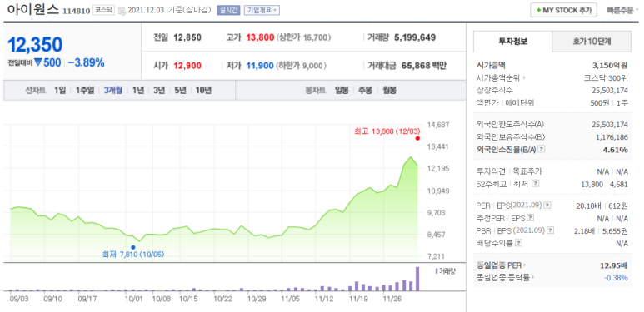Click 외국인소진율 value 4.61%
Image resolution: width=644 pixels, height=312 pixels.
[x=615, y=150]
